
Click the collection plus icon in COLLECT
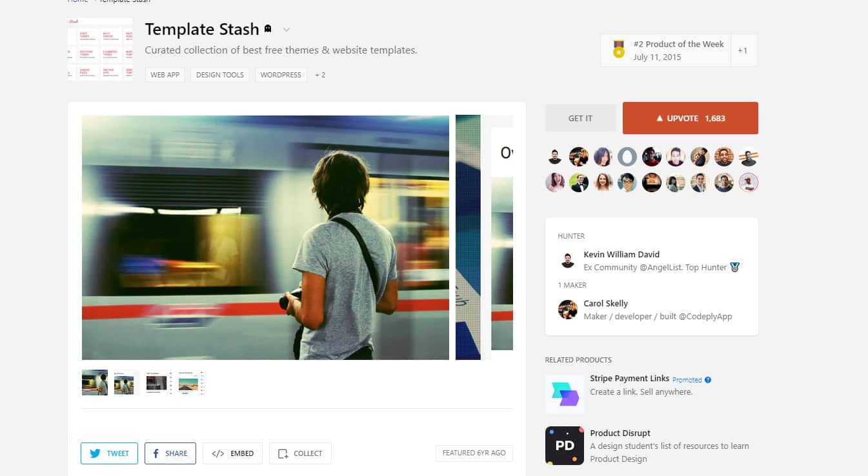(283, 454)
